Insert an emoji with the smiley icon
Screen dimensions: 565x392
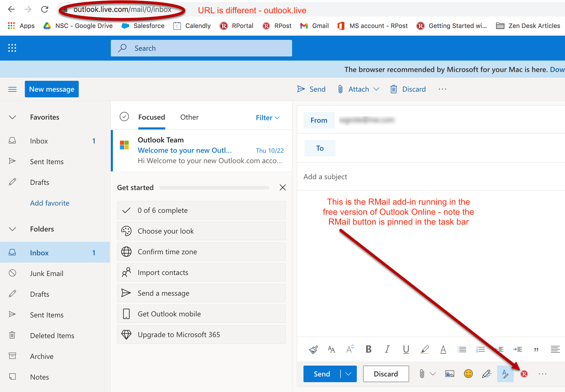[x=468, y=374]
